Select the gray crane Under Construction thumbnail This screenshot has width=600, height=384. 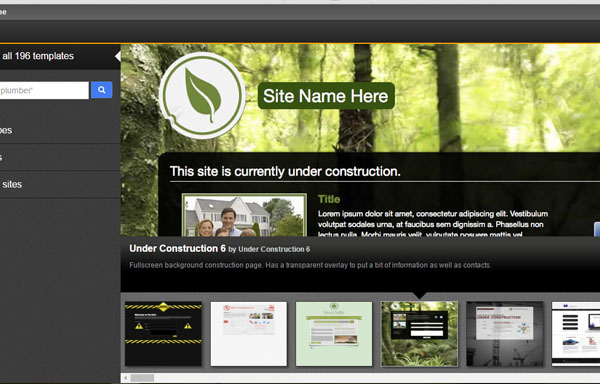coord(505,334)
